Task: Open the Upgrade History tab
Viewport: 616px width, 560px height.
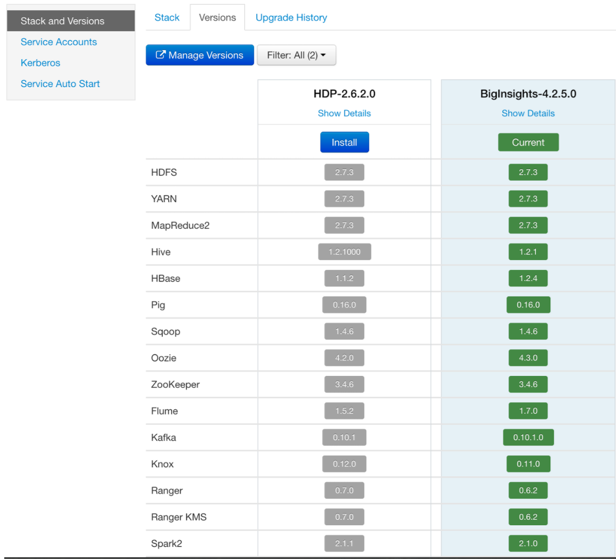Action: coord(291,18)
